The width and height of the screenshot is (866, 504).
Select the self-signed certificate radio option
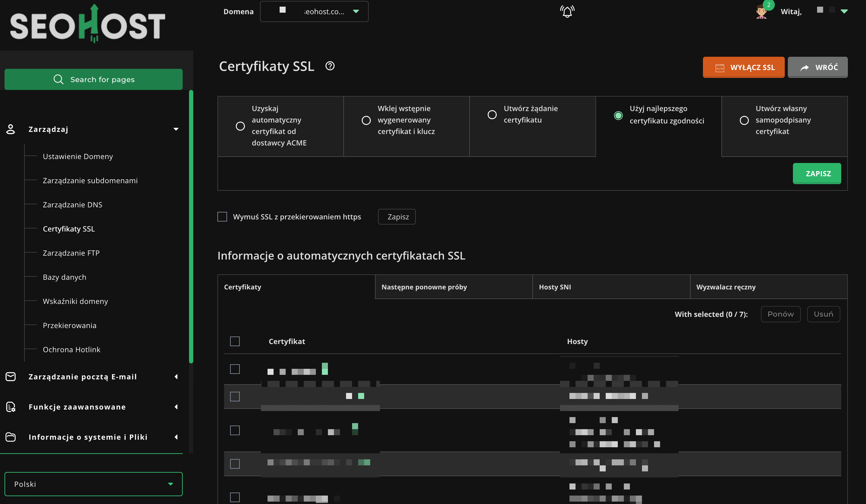(x=744, y=121)
